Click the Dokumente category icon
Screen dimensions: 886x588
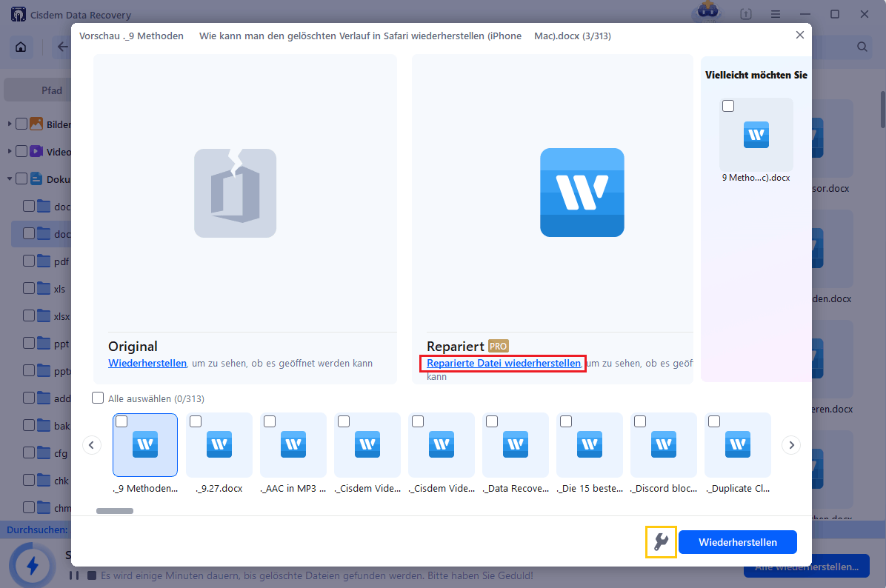[36, 178]
